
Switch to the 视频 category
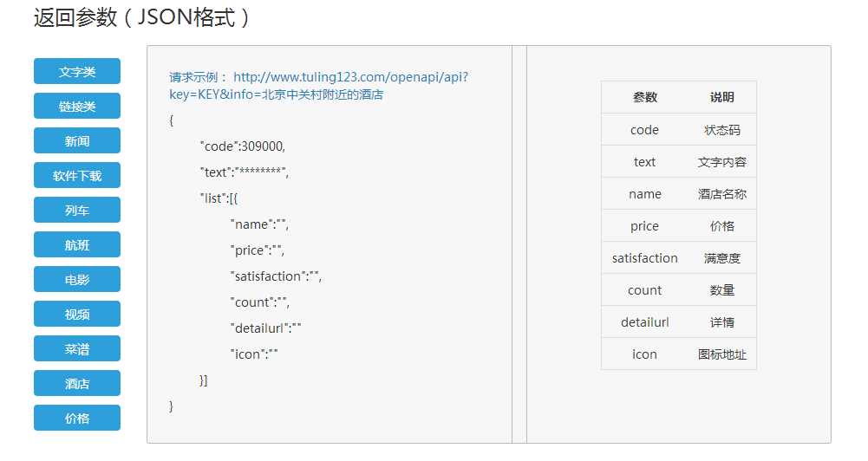pos(77,314)
